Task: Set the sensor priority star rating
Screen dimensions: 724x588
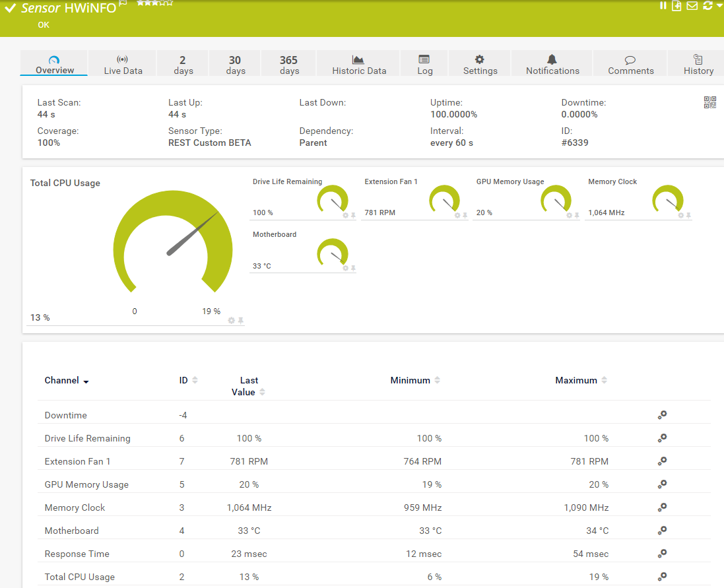Action: (154, 3)
